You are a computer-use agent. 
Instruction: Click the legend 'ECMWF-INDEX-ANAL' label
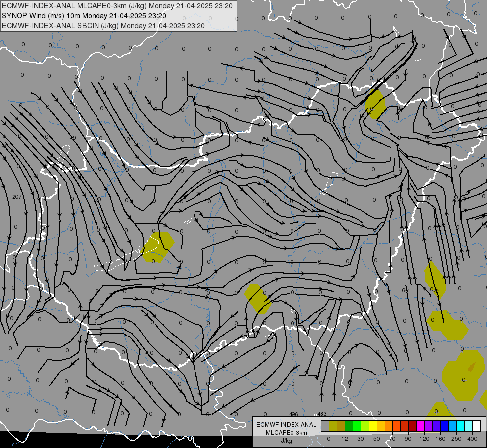tap(287, 425)
